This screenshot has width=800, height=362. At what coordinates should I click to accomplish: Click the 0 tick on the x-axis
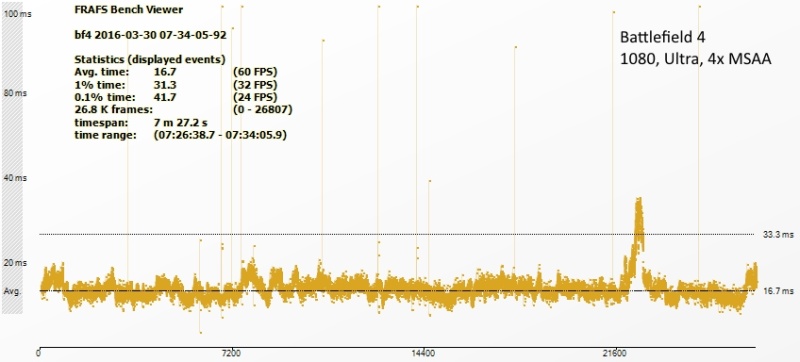[39, 353]
